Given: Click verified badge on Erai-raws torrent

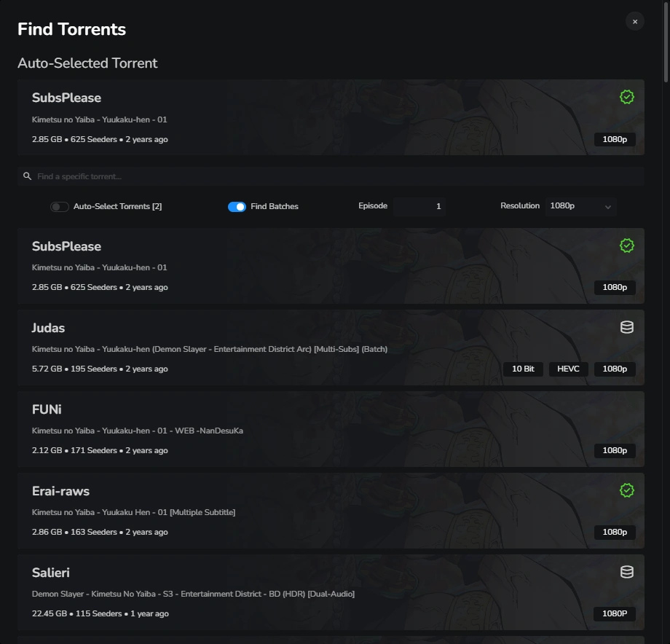Looking at the screenshot, I should 626,490.
